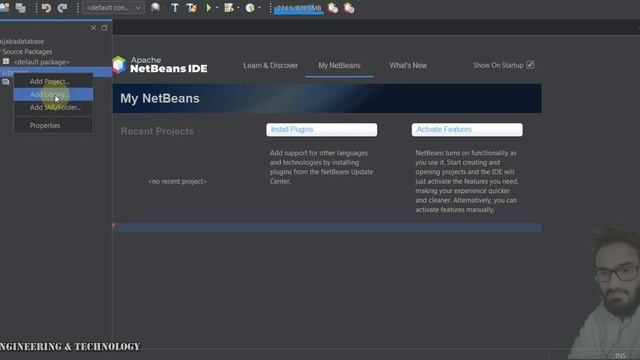
Task: Open the default config dropdown
Action: point(113,8)
